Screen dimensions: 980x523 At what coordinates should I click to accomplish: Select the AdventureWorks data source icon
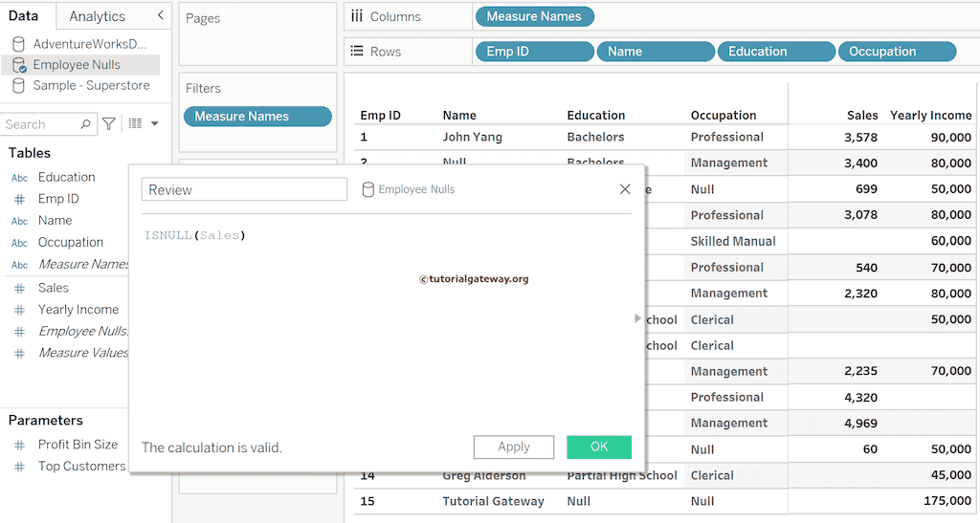tap(19, 44)
